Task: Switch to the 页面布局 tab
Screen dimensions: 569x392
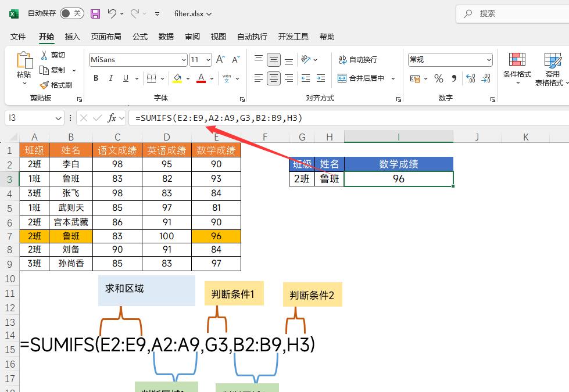Action: 106,37
